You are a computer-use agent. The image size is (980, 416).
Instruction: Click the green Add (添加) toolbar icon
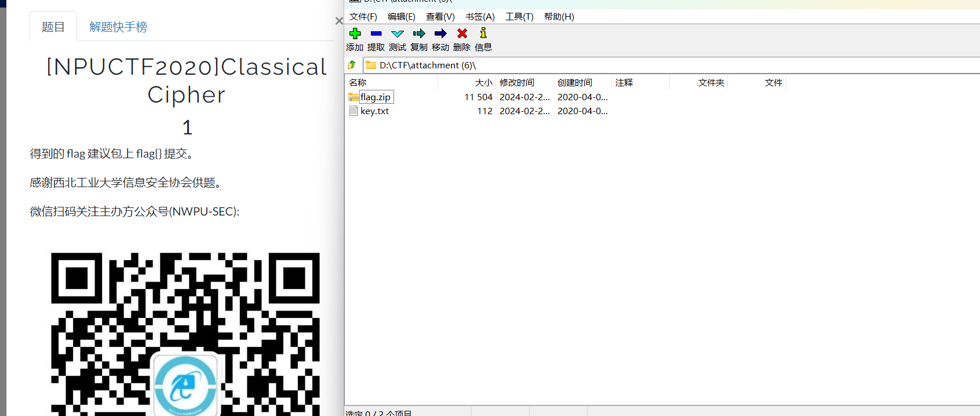(355, 34)
